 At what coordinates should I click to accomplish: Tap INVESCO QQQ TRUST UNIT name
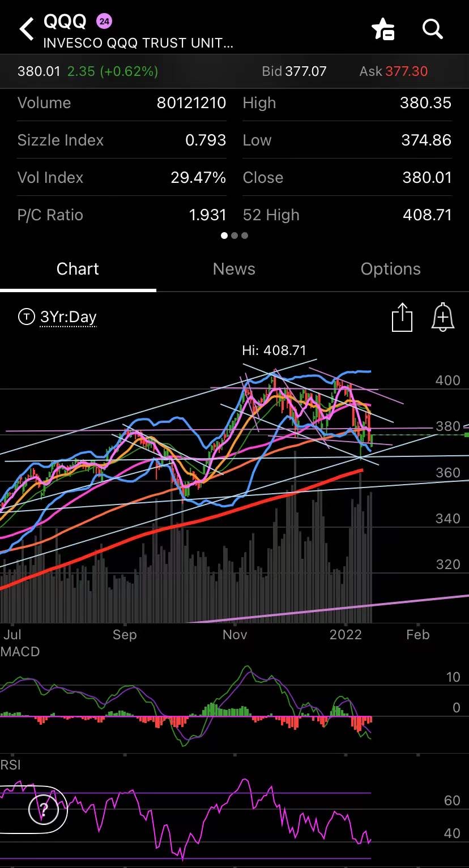coord(139,43)
